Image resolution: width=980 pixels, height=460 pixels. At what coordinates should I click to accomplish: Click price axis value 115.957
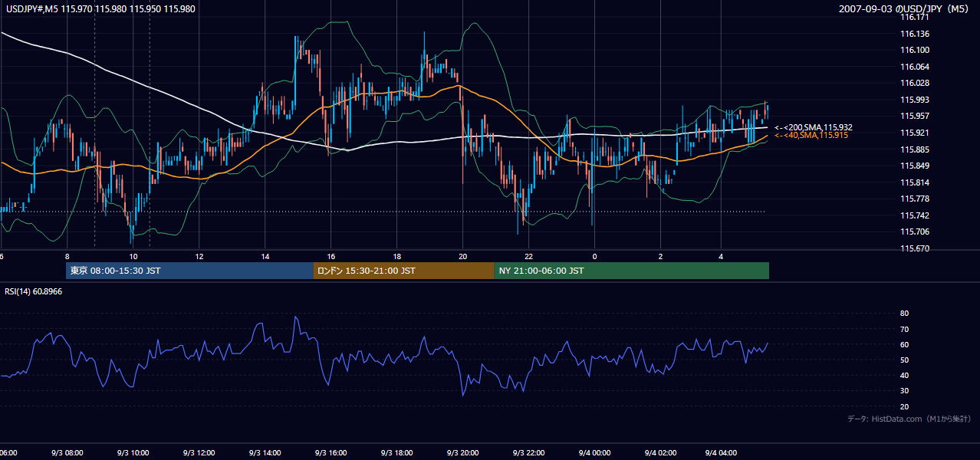pyautogui.click(x=915, y=116)
